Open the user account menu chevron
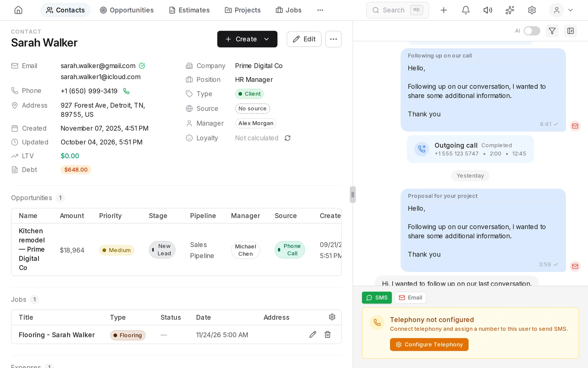588x368 pixels. click(x=570, y=10)
